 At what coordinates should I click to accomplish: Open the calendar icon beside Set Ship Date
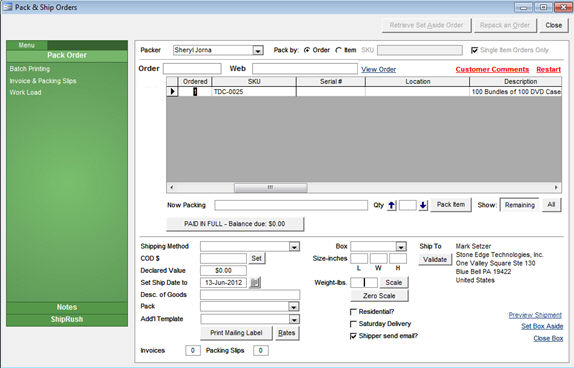[x=255, y=282]
